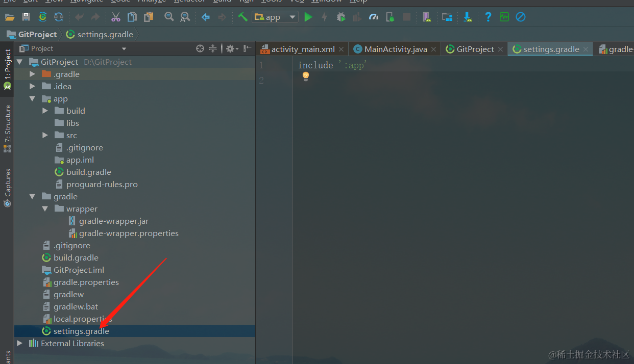This screenshot has height=364, width=634.
Task: Click the Save All floppy icon
Action: click(x=26, y=17)
